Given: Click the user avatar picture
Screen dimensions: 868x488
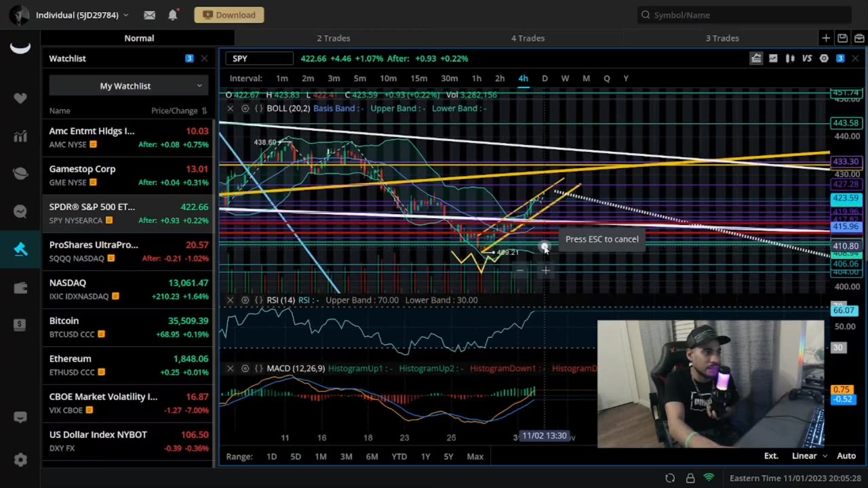Looking at the screenshot, I should click(x=19, y=15).
